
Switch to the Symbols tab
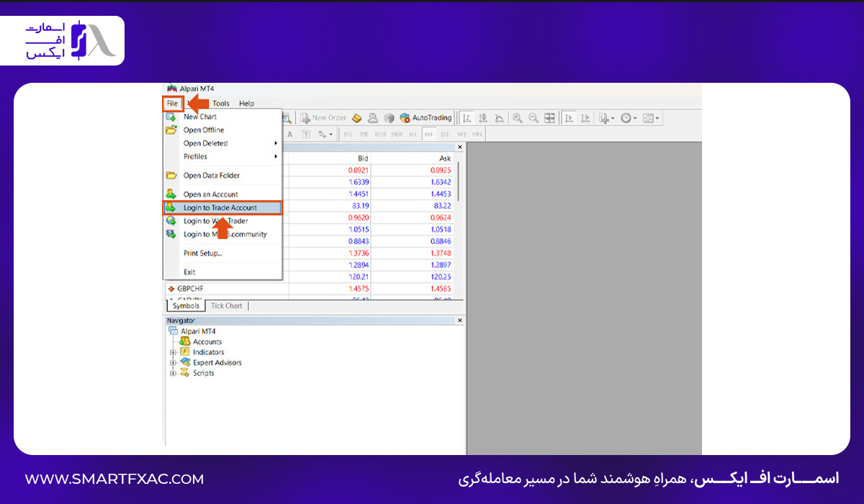pos(186,306)
